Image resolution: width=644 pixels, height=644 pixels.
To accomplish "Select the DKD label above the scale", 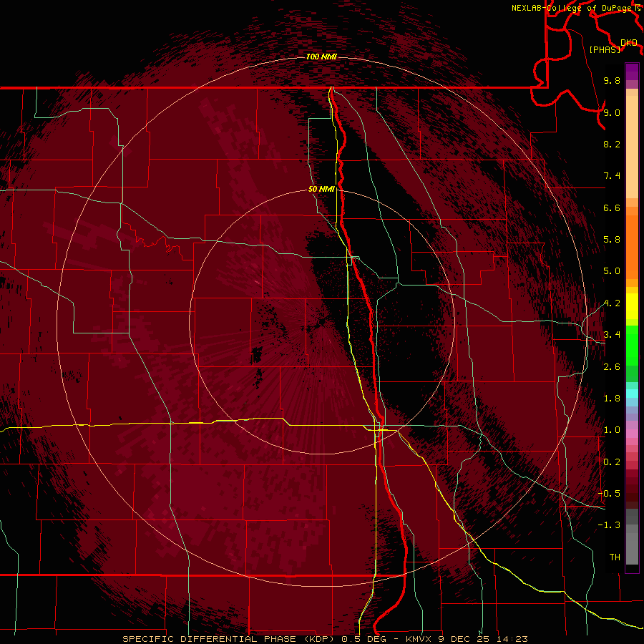I will pos(628,42).
